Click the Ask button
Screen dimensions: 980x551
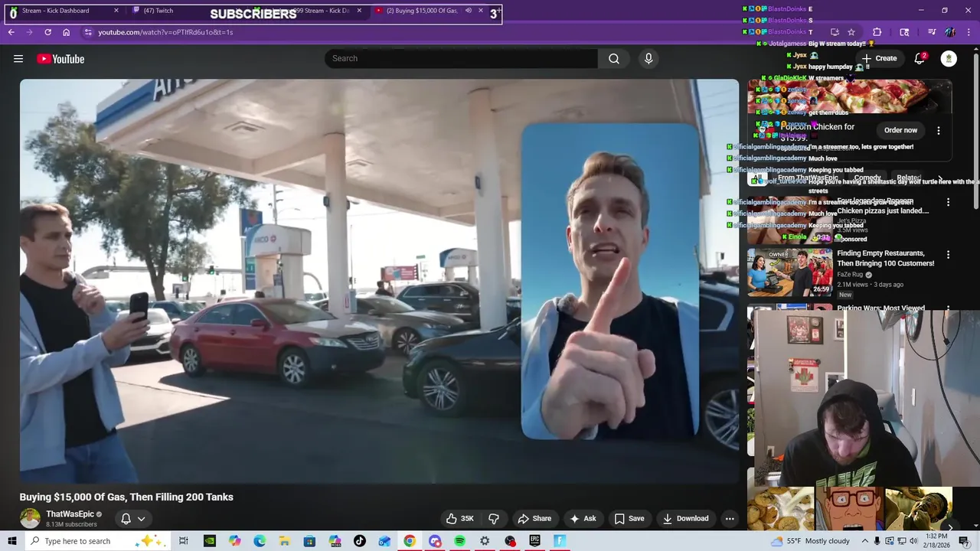tap(583, 518)
